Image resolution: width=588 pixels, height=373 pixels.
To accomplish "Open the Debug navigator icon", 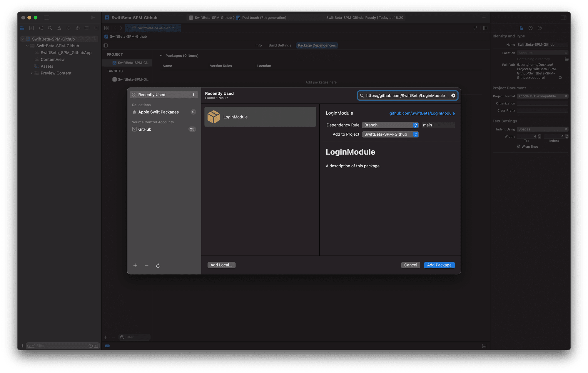I will point(78,28).
